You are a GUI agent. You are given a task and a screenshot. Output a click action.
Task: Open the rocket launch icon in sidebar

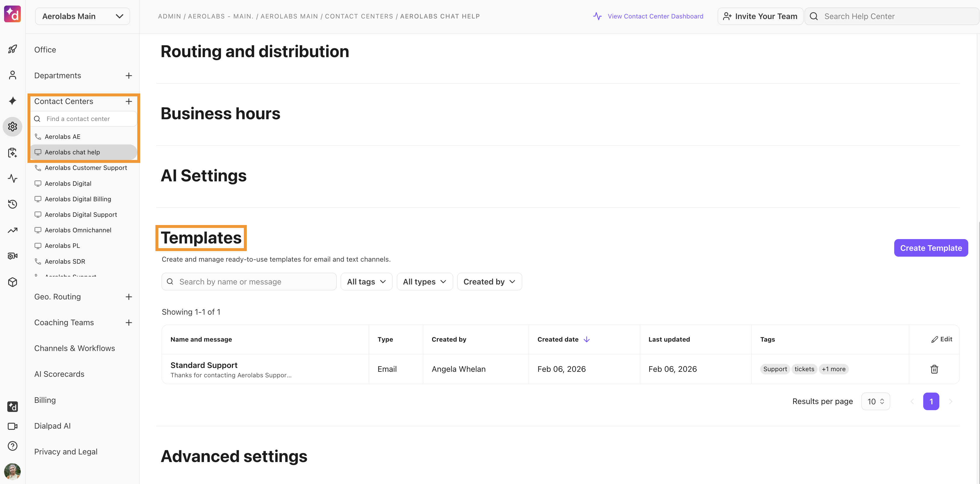[x=13, y=49]
